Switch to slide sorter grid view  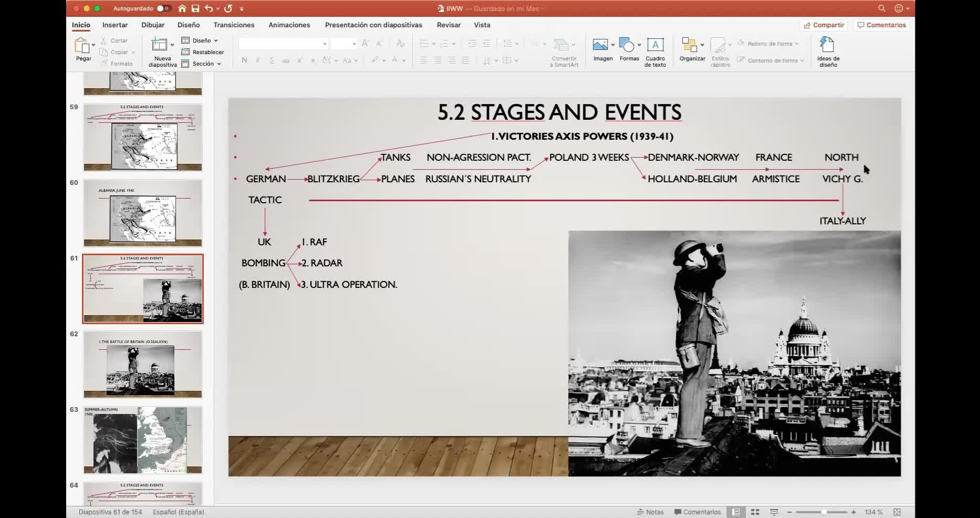tap(755, 512)
